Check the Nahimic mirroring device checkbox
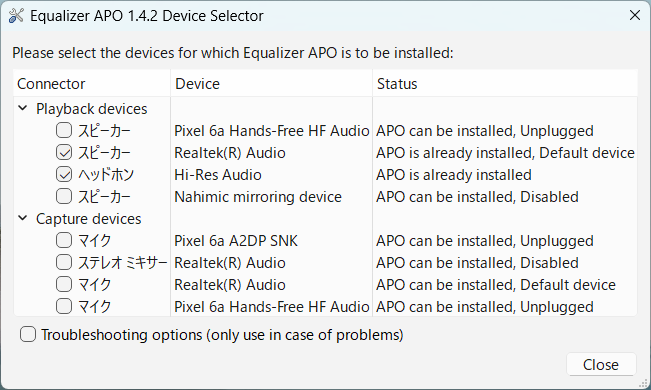 64,196
